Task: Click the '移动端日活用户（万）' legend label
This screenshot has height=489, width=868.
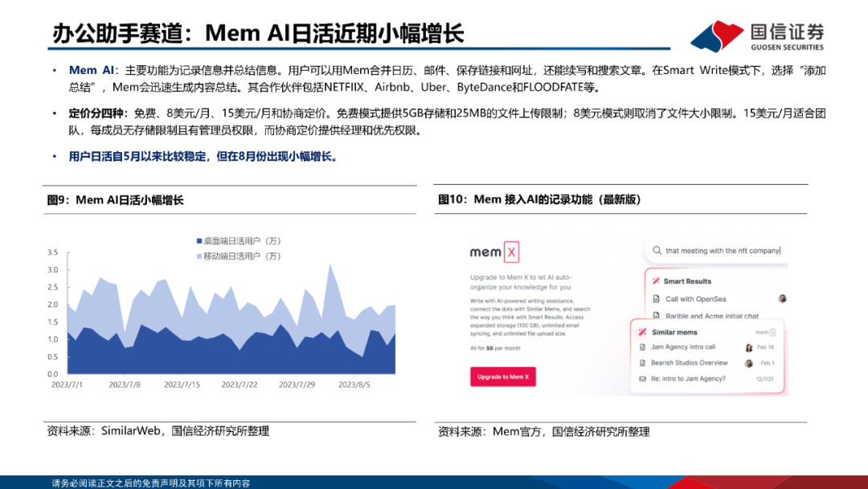Action: 243,257
